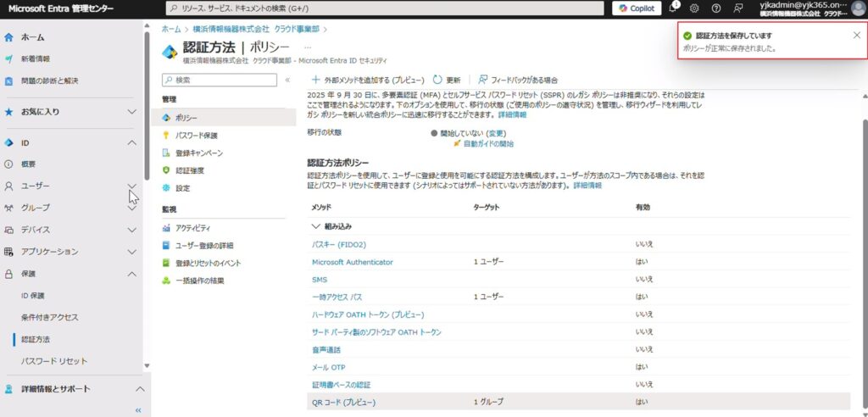The height and width of the screenshot is (417, 868).
Task: Open the help question mark icon
Action: pyautogui.click(x=715, y=8)
